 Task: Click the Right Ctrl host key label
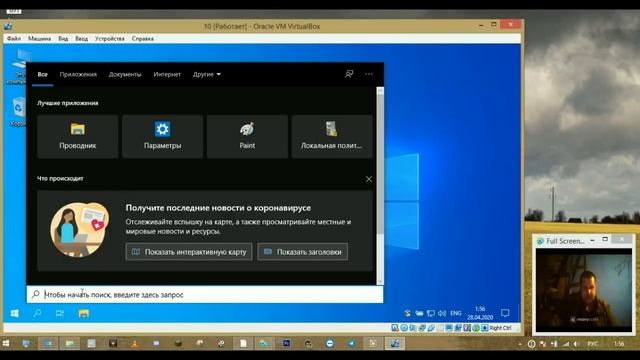point(500,328)
